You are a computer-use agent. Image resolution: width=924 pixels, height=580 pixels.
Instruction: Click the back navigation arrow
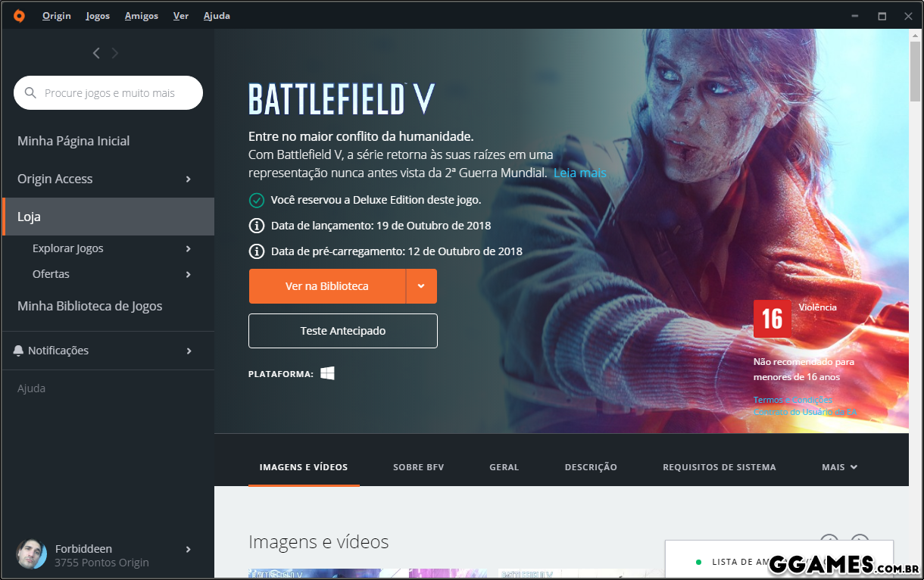tap(96, 53)
